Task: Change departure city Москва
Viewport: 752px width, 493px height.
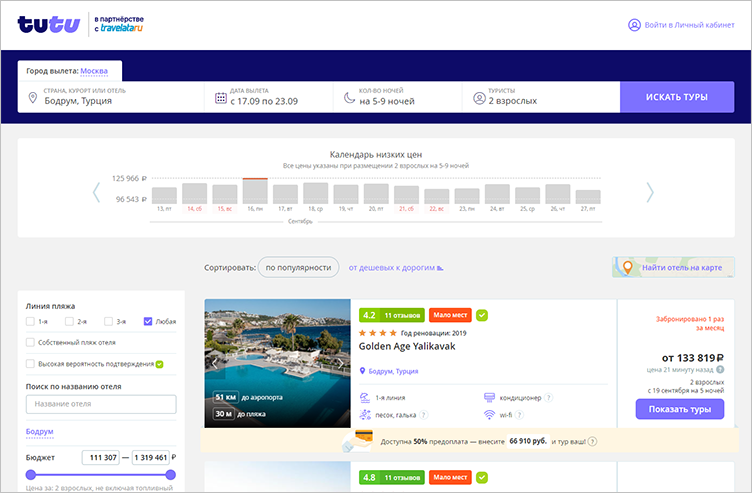Action: (x=94, y=71)
